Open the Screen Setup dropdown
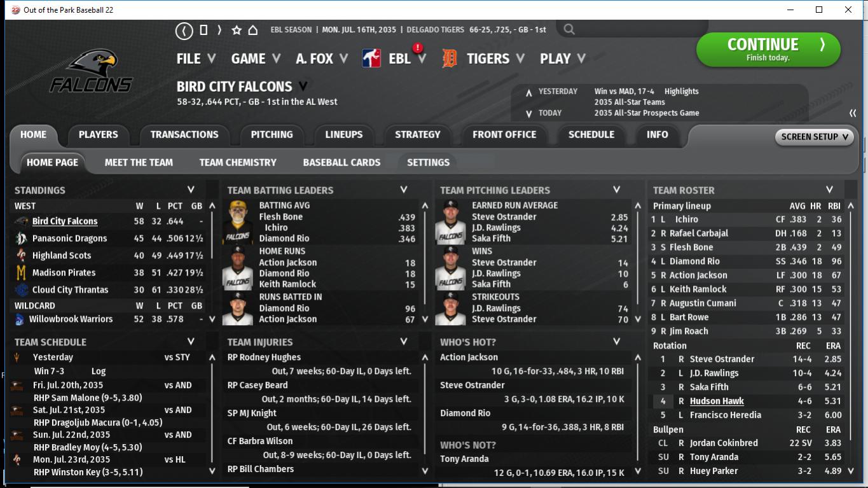Screen dimensions: 868x488 point(815,137)
